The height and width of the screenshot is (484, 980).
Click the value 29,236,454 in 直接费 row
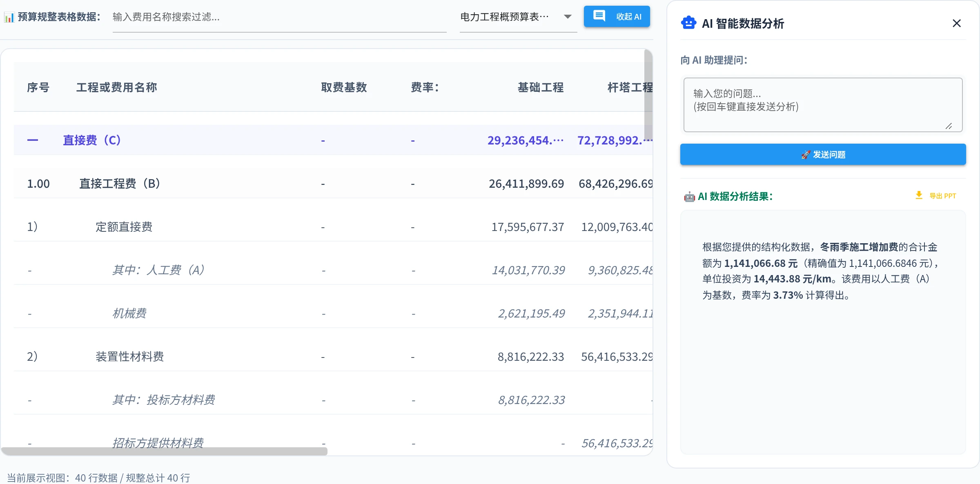526,140
